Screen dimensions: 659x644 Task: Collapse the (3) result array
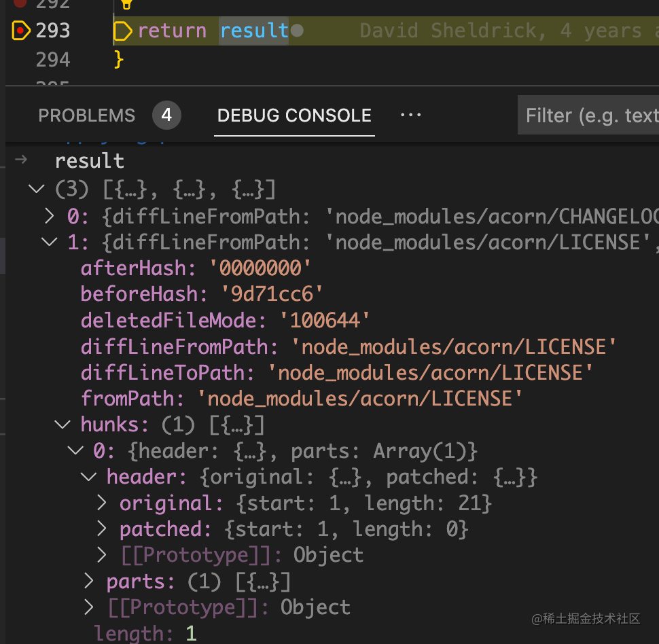click(x=37, y=189)
